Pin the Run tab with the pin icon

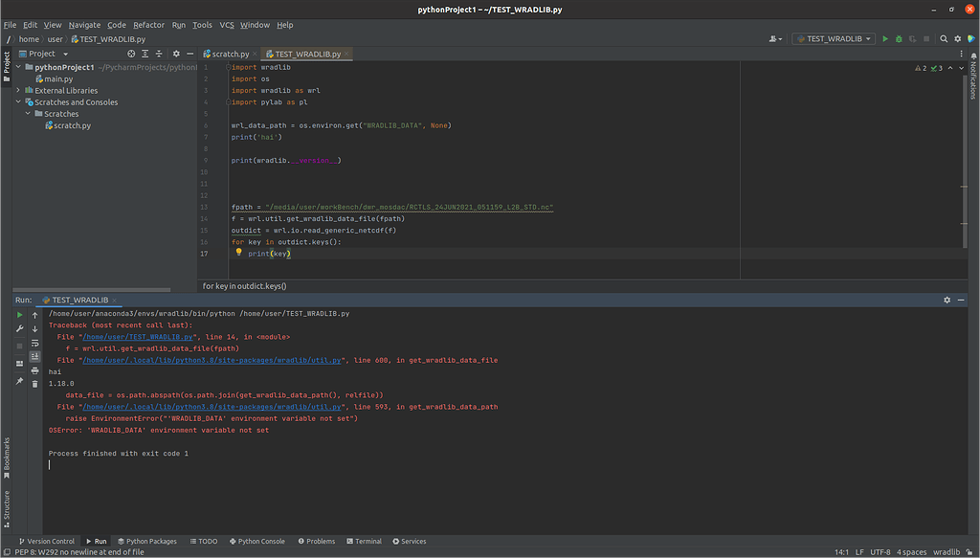point(19,381)
